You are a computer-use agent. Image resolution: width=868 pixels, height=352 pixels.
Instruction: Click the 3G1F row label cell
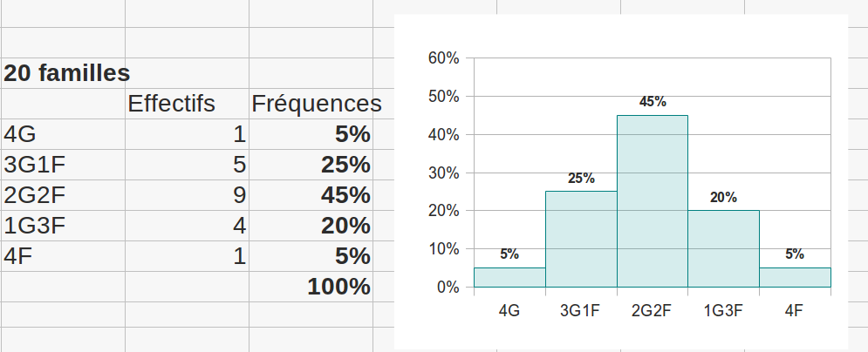63,164
